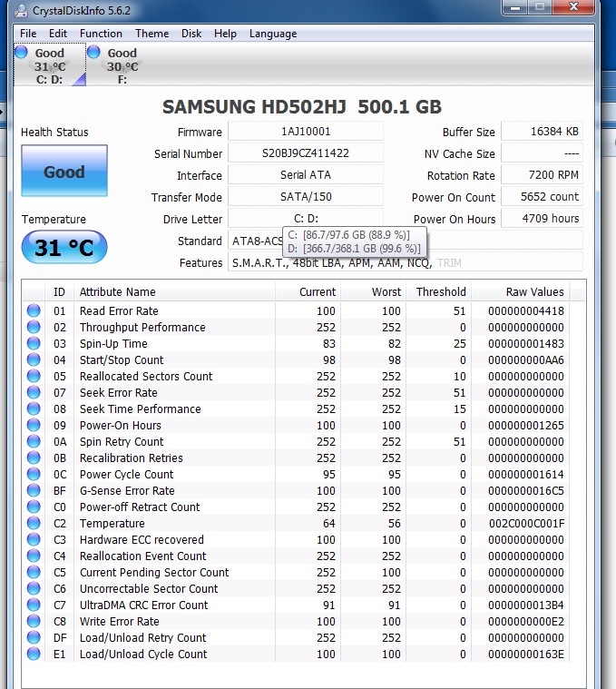Click status orb of Power-On Hours row
Viewport: 616px width, 689px height.
pos(34,425)
